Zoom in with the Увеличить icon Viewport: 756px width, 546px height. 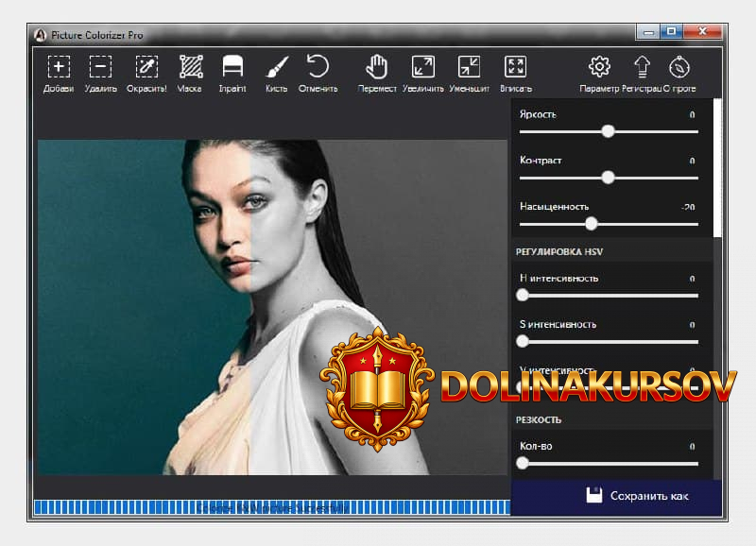(422, 67)
